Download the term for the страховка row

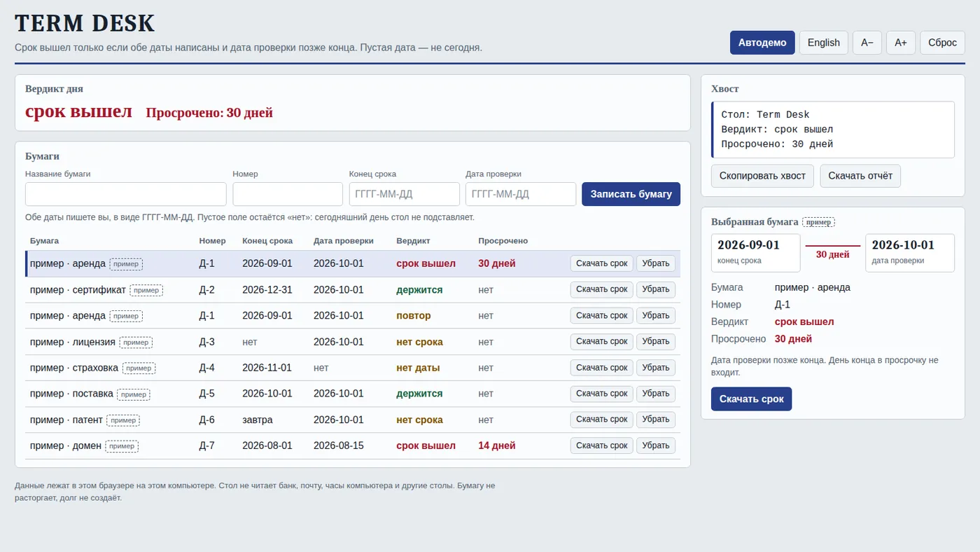coord(602,368)
